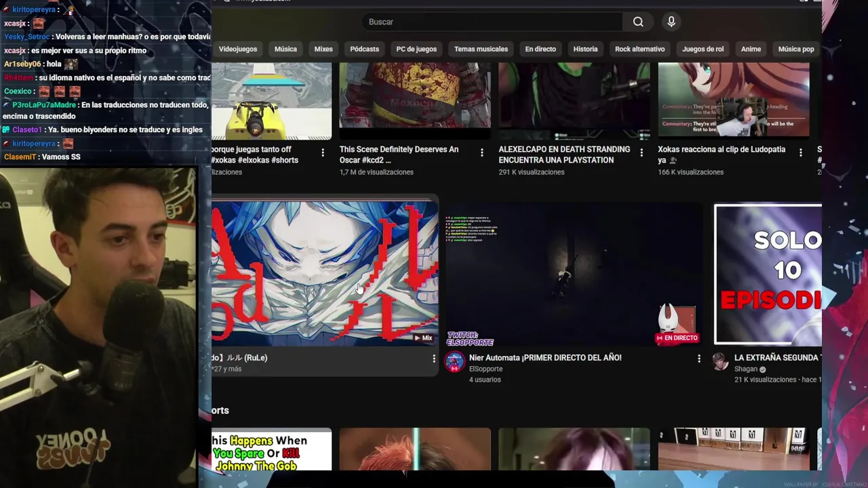The image size is (868, 488).
Task: Open options for Nier Automata stream
Action: click(699, 359)
